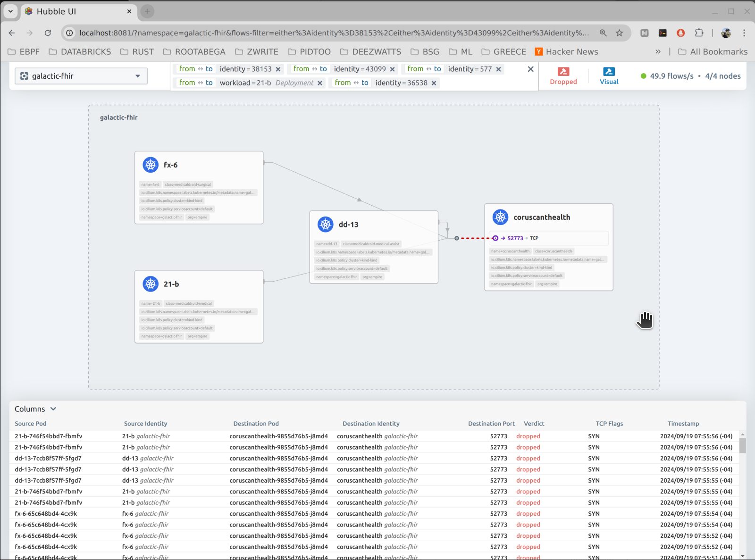This screenshot has height=560, width=755.
Task: Open the tab search dropdown arrow
Action: tap(10, 11)
